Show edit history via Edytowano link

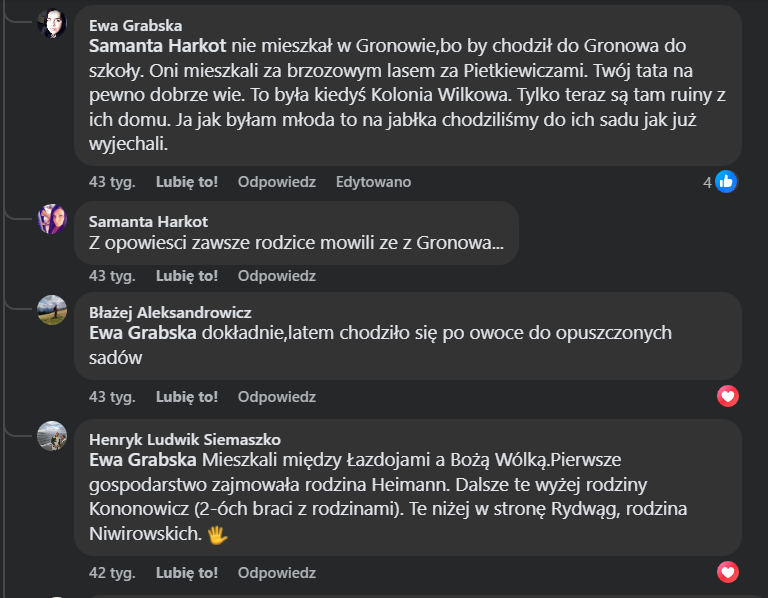[373, 182]
